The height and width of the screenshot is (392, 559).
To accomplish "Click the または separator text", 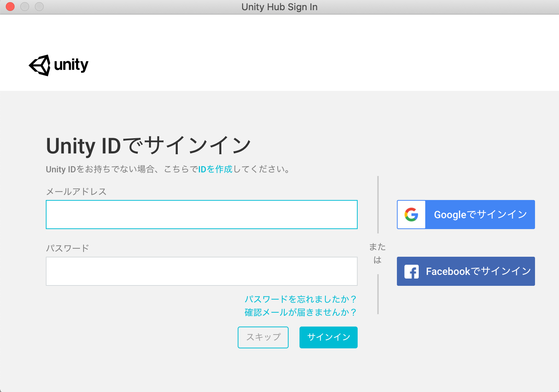I will pyautogui.click(x=378, y=253).
